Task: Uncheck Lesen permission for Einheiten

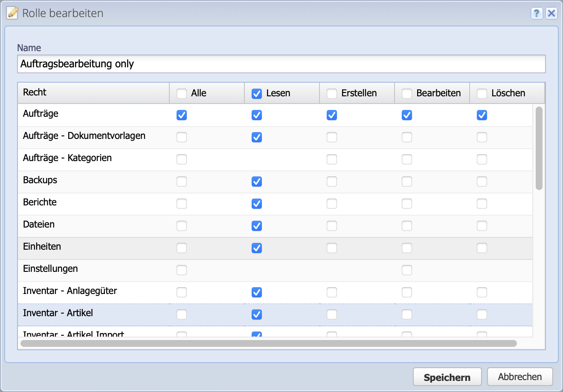Action: pos(257,248)
